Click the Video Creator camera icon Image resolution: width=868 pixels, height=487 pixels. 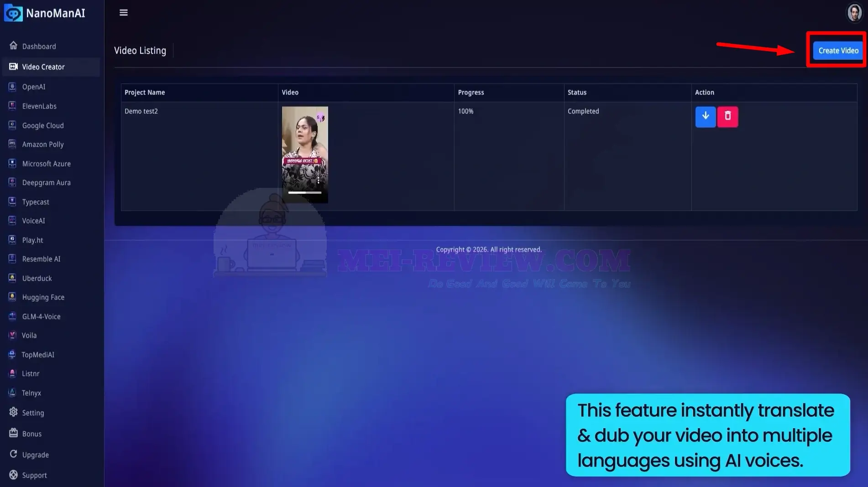point(13,67)
